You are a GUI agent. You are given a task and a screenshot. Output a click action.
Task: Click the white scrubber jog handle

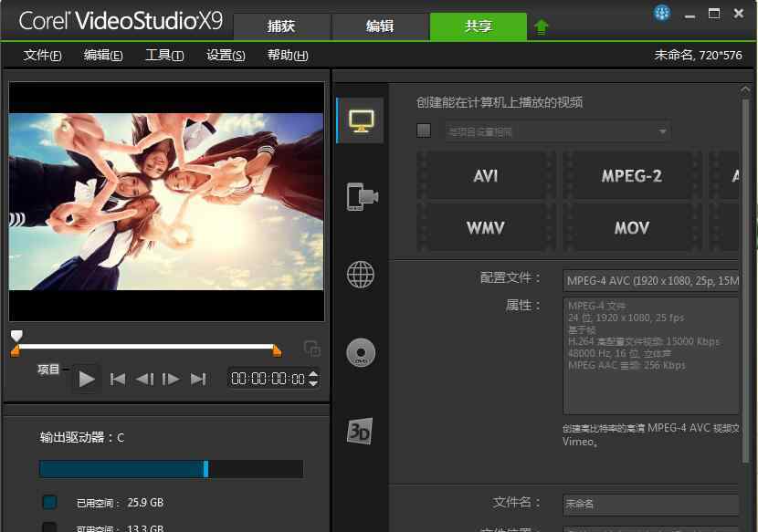(16, 335)
